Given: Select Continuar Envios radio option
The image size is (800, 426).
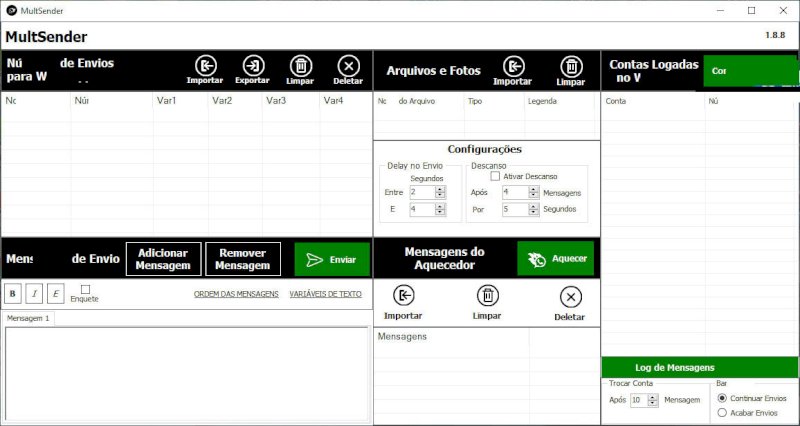Looking at the screenshot, I should pyautogui.click(x=722, y=398).
